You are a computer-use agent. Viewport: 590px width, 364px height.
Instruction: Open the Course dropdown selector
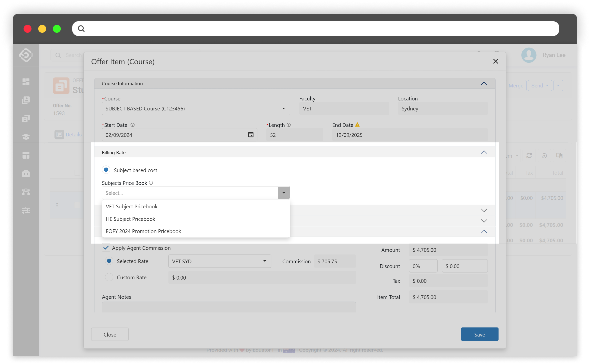(x=196, y=108)
